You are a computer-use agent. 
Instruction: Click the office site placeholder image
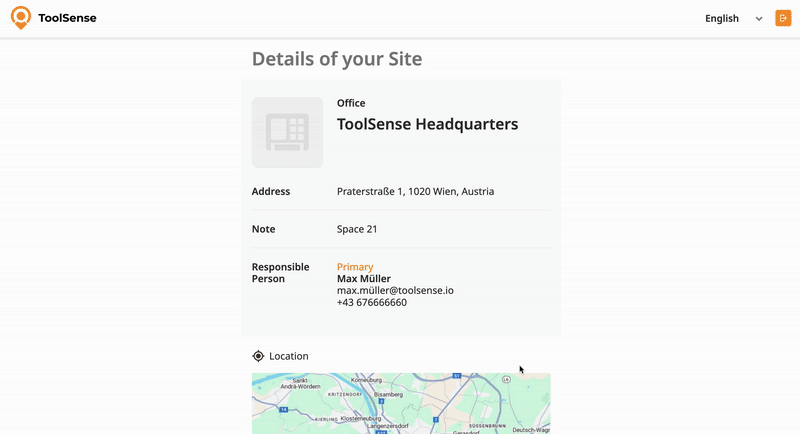287,133
